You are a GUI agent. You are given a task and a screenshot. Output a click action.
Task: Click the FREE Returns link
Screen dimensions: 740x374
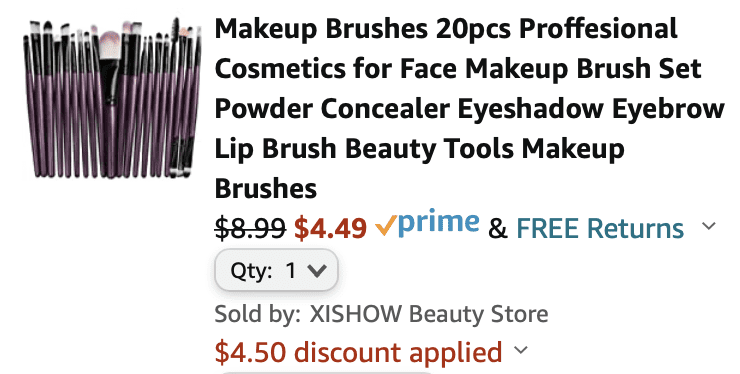point(600,229)
